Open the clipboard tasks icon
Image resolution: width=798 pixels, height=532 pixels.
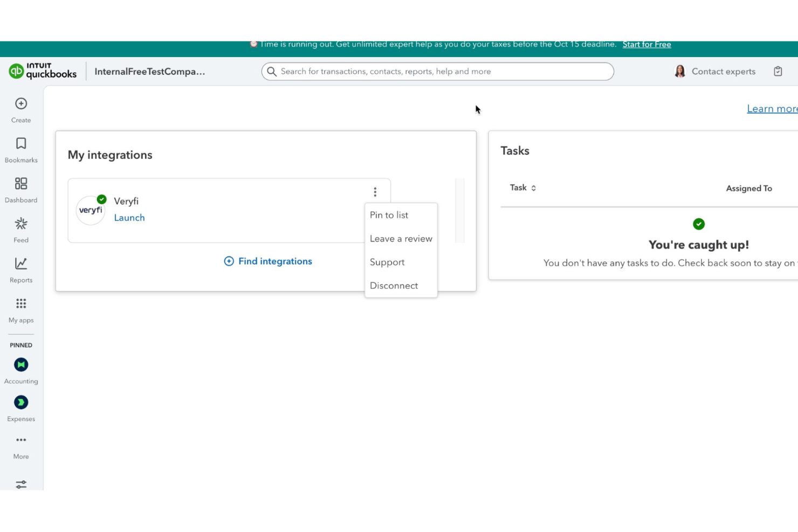778,71
